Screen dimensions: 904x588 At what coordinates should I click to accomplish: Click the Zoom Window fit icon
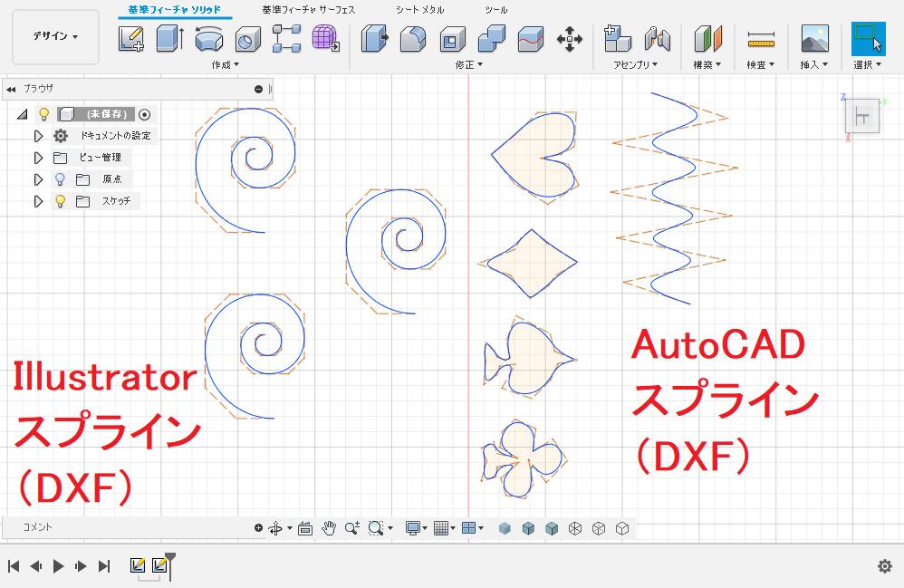click(376, 528)
